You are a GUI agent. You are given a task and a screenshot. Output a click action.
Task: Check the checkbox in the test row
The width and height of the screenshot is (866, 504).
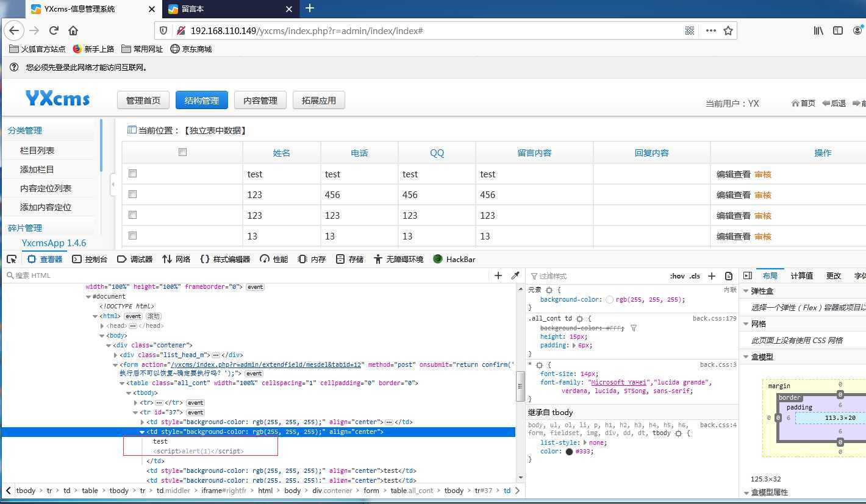click(132, 174)
